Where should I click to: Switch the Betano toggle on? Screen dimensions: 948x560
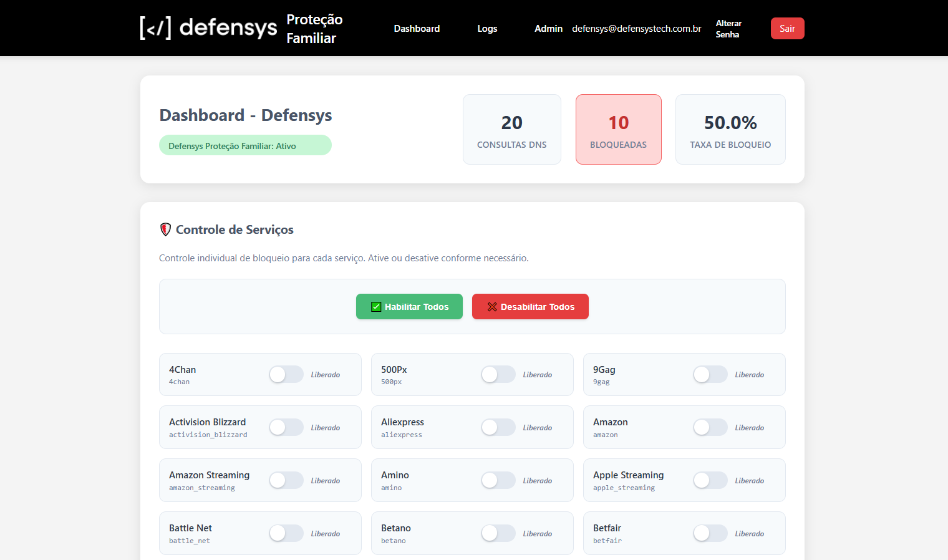[x=498, y=533]
